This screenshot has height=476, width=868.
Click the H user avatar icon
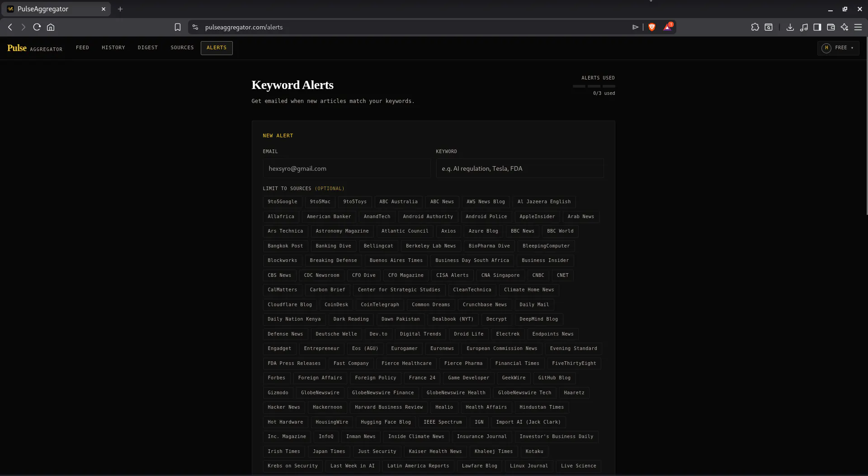826,48
